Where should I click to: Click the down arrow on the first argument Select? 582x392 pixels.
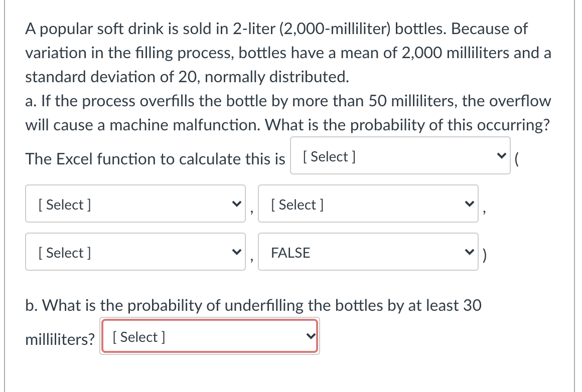click(x=236, y=203)
